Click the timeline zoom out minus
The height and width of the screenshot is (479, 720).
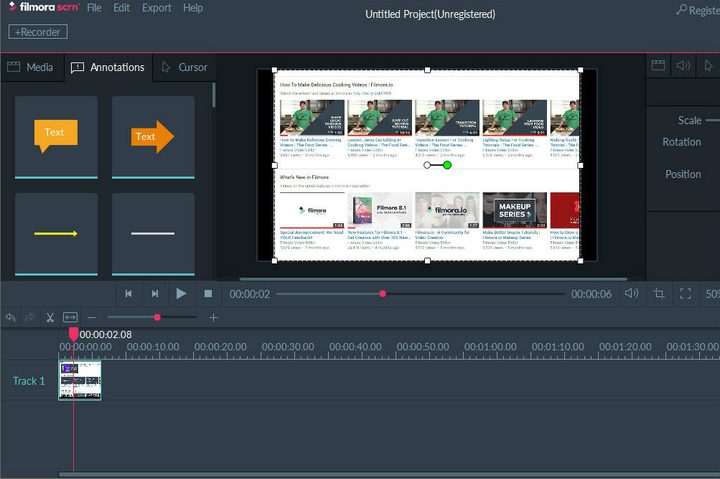pyautogui.click(x=92, y=317)
